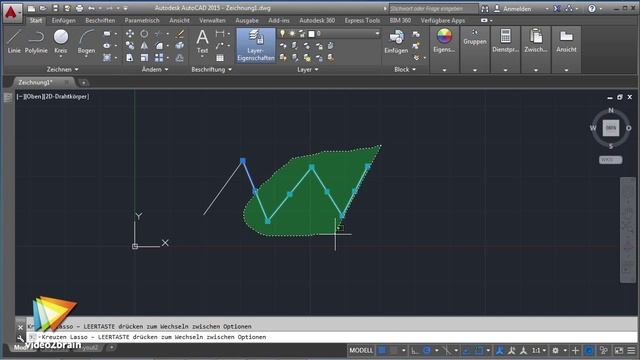Open the layer name dropdown list
Viewport: 640px width, 360px height.
377,33
